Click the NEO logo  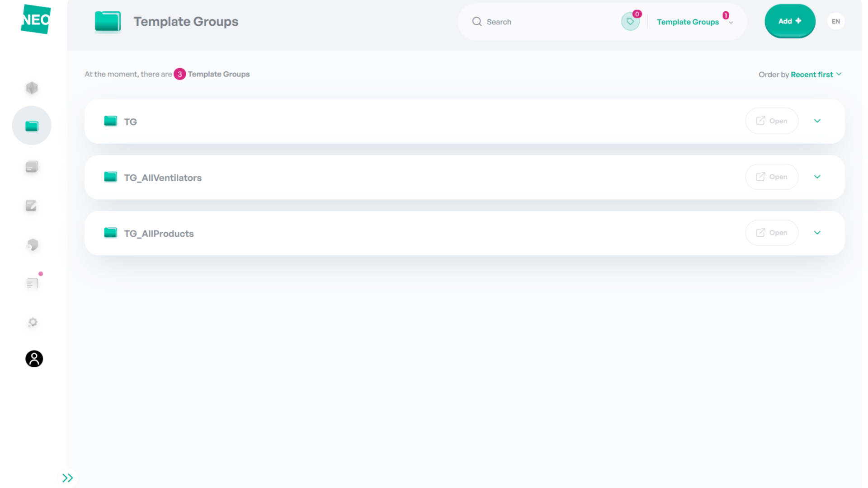point(36,19)
